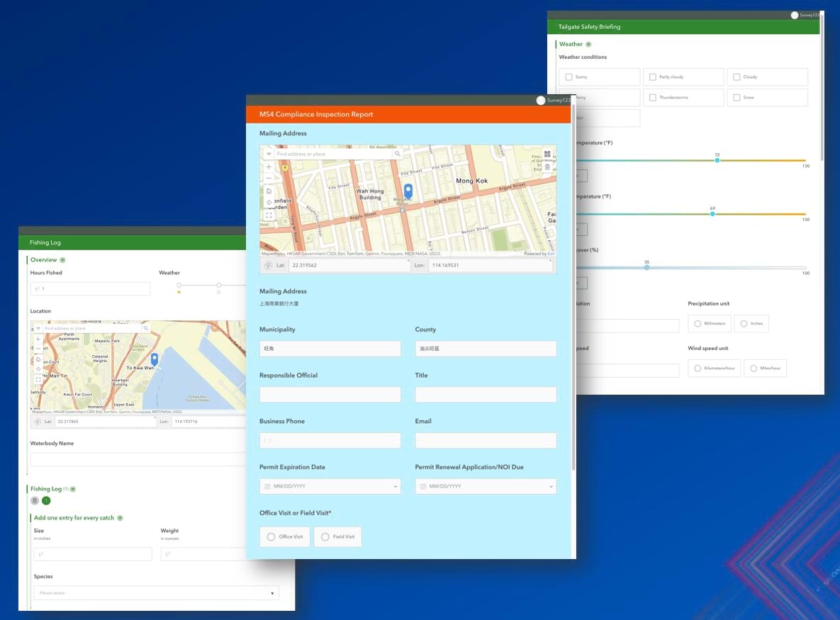Reset Fishing Log map to home
840x620 pixels.
tap(38, 359)
